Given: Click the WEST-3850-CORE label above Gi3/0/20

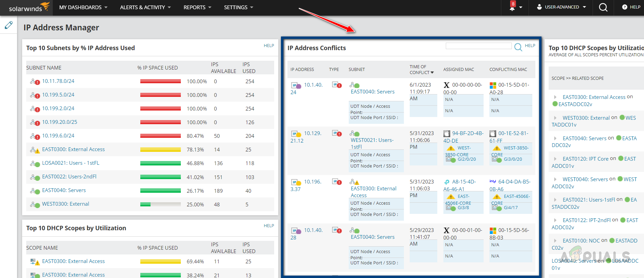Looking at the screenshot, I should 510,151.
